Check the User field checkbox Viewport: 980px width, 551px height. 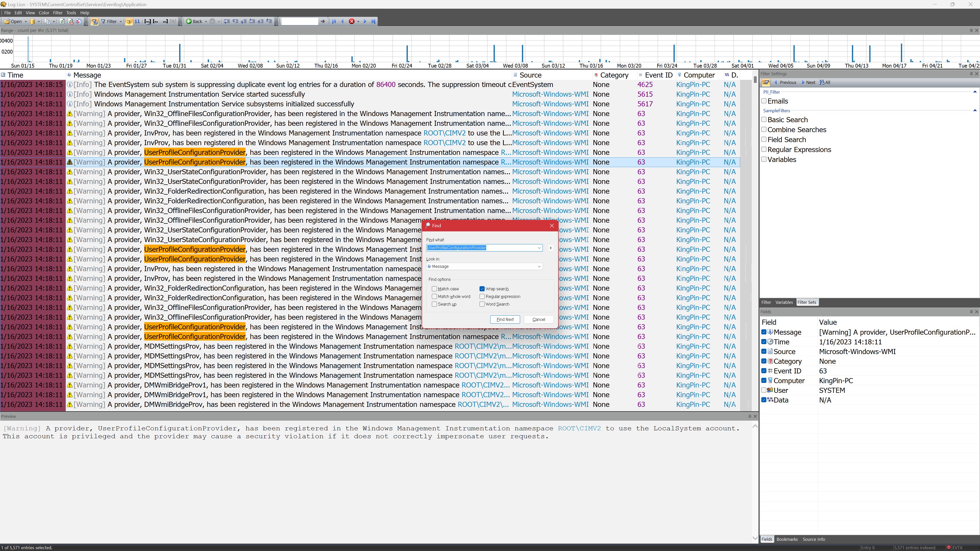coord(764,390)
